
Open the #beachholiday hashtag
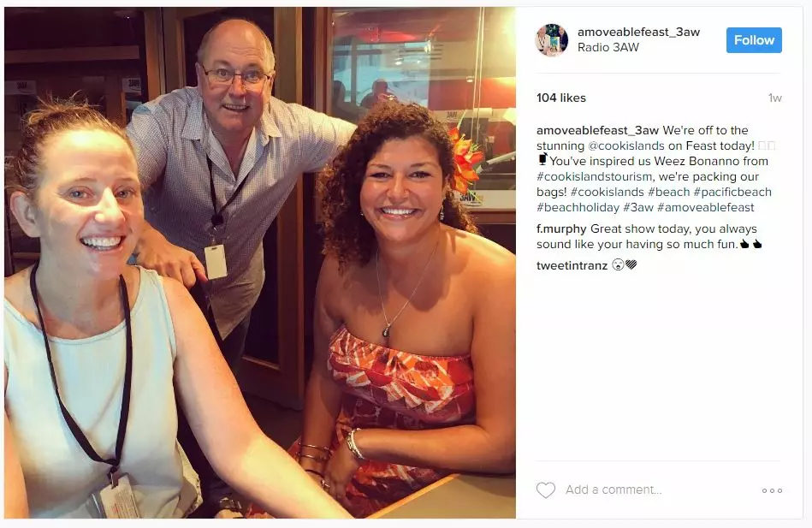pos(578,207)
